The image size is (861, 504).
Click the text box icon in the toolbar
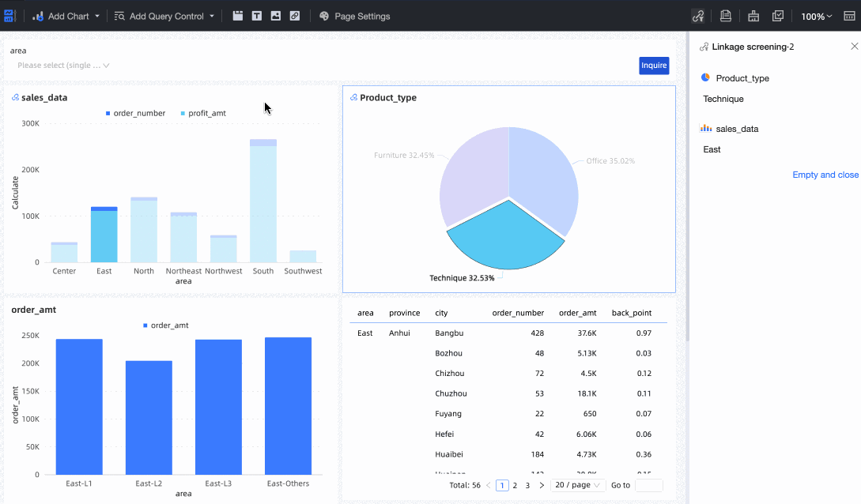click(x=257, y=16)
